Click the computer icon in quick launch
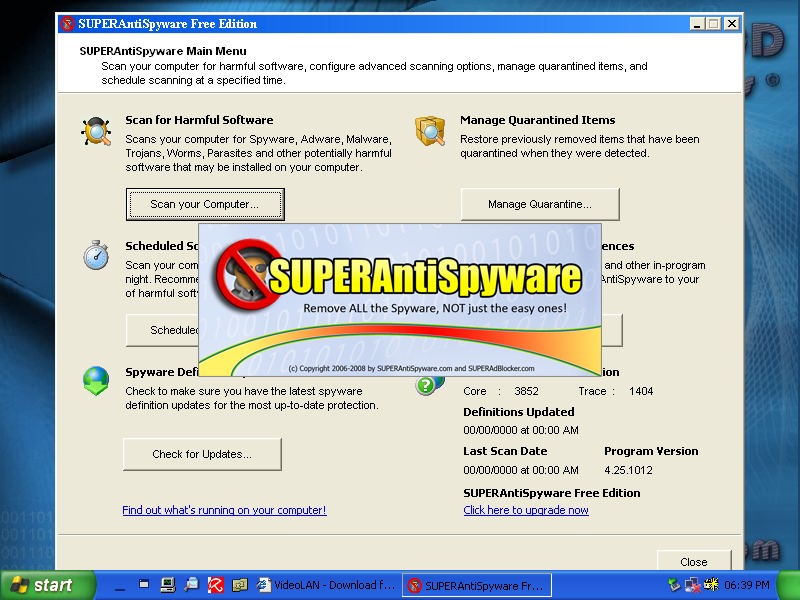The image size is (800, 600). [167, 585]
